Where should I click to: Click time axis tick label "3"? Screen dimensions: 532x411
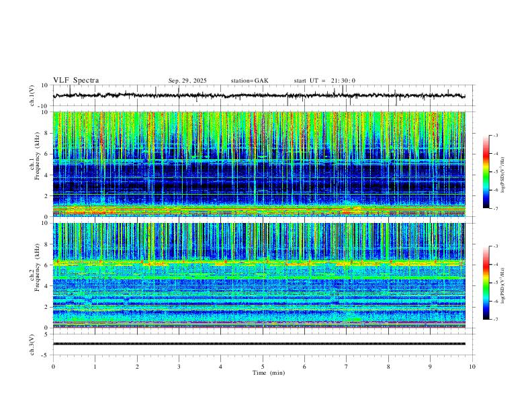pos(179,367)
